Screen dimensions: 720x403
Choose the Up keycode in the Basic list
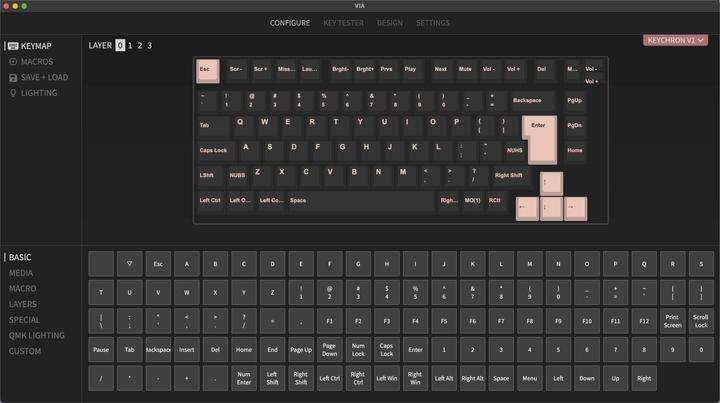click(615, 379)
